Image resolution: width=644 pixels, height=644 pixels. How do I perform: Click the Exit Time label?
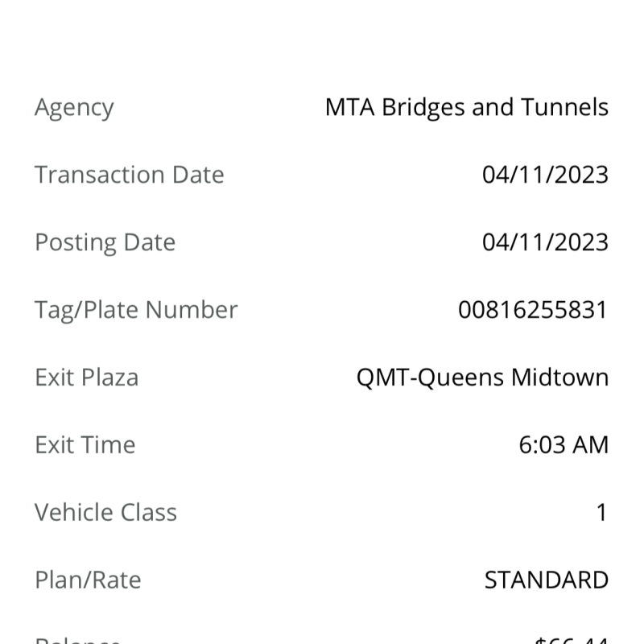coord(85,445)
